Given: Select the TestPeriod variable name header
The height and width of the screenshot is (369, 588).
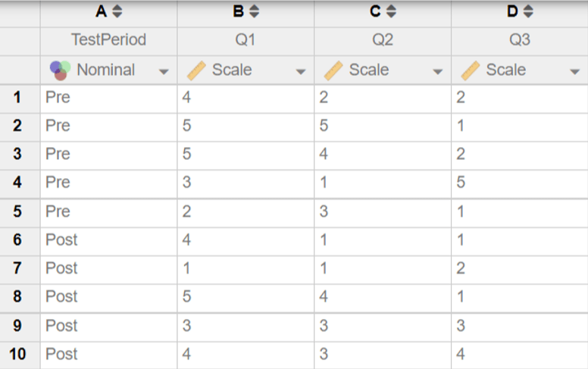Looking at the screenshot, I should (x=108, y=40).
